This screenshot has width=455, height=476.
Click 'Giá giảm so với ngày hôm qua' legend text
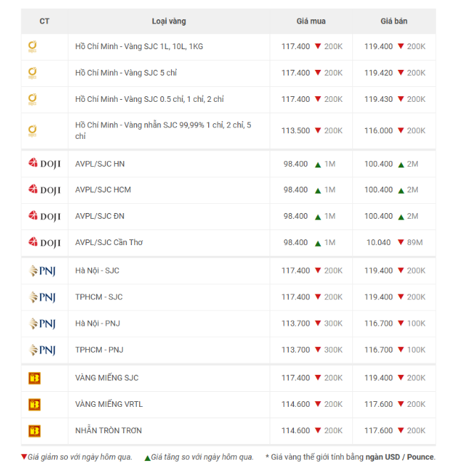coord(80,457)
